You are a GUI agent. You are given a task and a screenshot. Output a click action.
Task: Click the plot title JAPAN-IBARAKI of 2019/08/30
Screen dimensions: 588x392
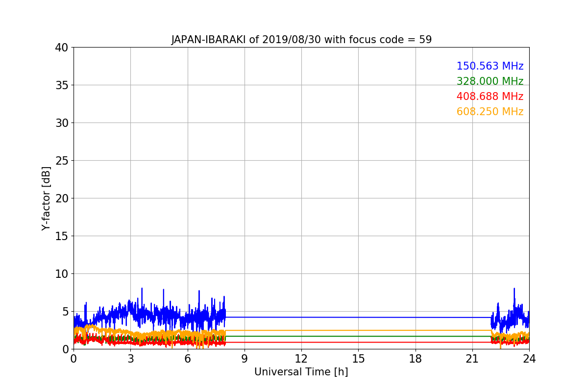pyautogui.click(x=301, y=40)
